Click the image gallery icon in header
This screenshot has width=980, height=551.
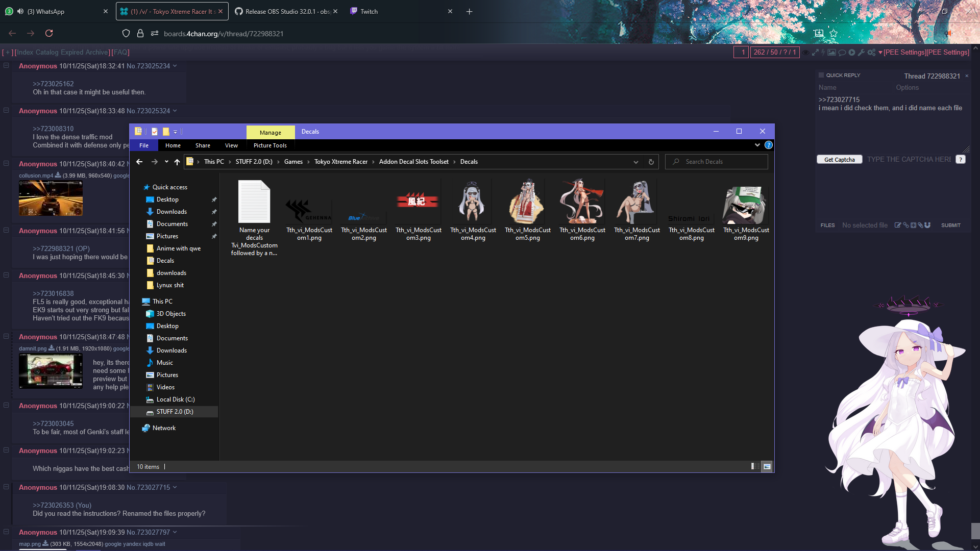pyautogui.click(x=831, y=53)
